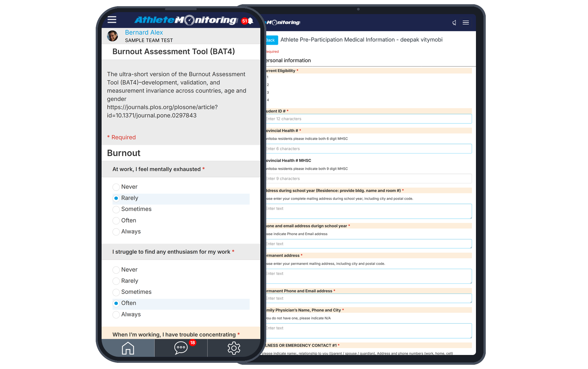The image size is (588, 369).
Task: Click the school year address text box
Action: click(x=368, y=211)
